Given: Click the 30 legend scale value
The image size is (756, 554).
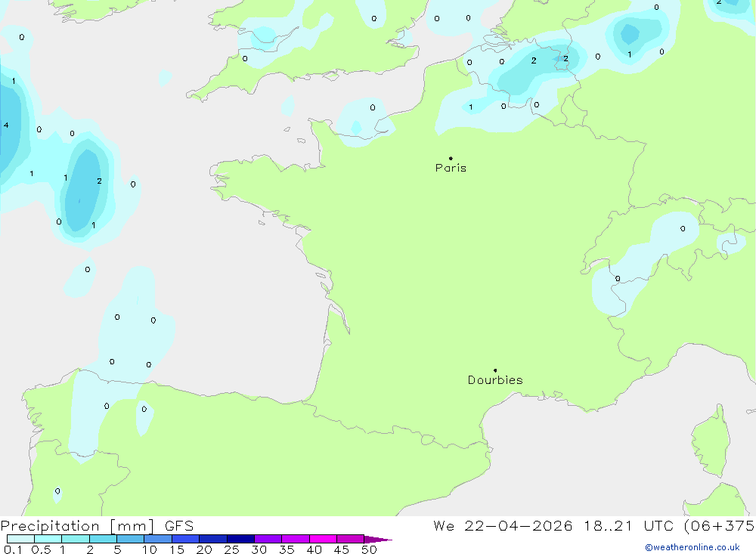Looking at the screenshot, I should (x=259, y=549).
